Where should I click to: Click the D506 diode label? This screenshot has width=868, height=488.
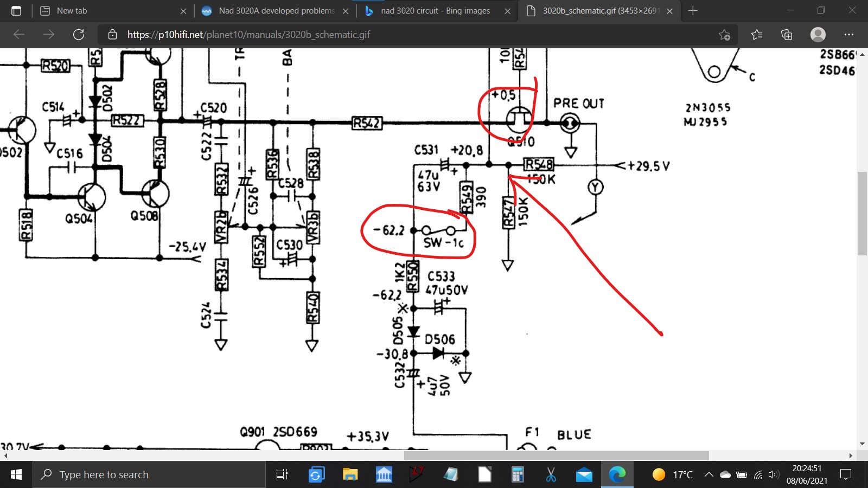440,340
